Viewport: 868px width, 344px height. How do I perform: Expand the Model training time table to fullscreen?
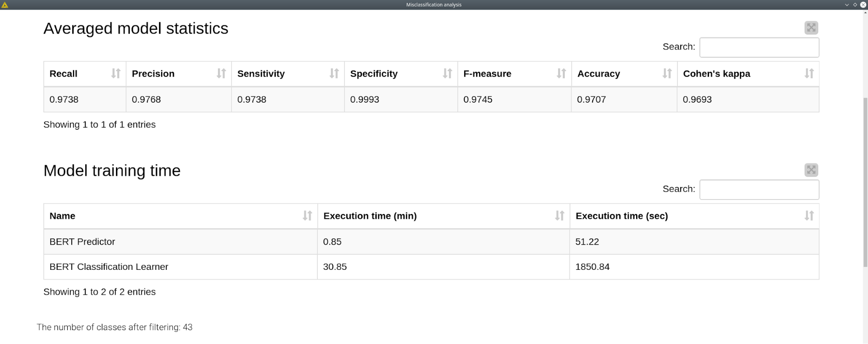tap(811, 170)
